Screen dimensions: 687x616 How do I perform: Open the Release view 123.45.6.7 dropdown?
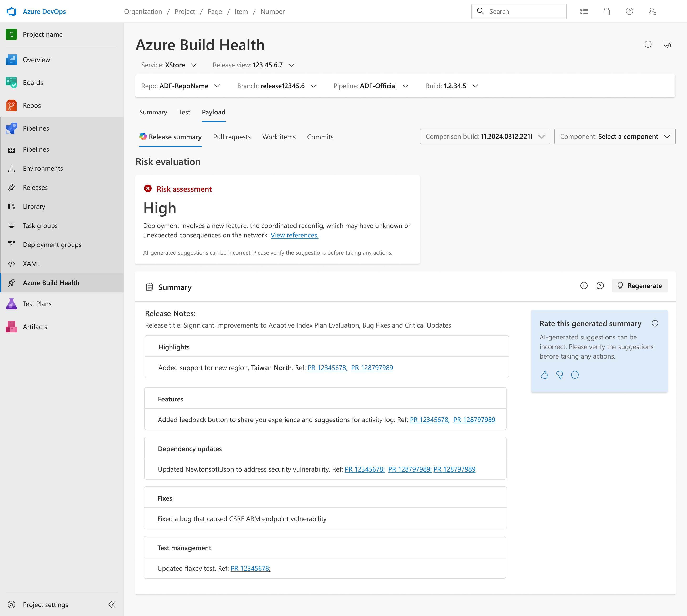click(x=253, y=65)
